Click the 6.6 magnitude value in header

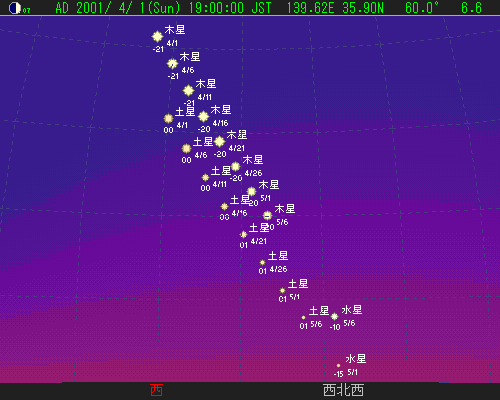tap(471, 8)
